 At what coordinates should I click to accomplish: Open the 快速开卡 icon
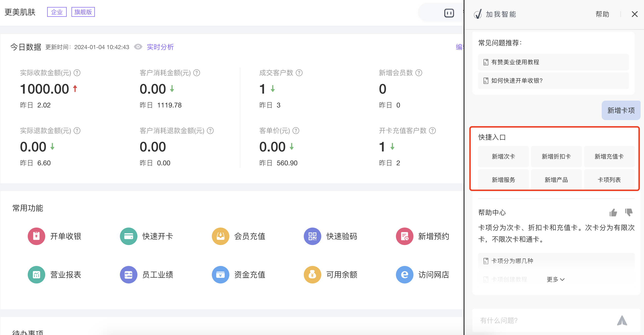[128, 236]
